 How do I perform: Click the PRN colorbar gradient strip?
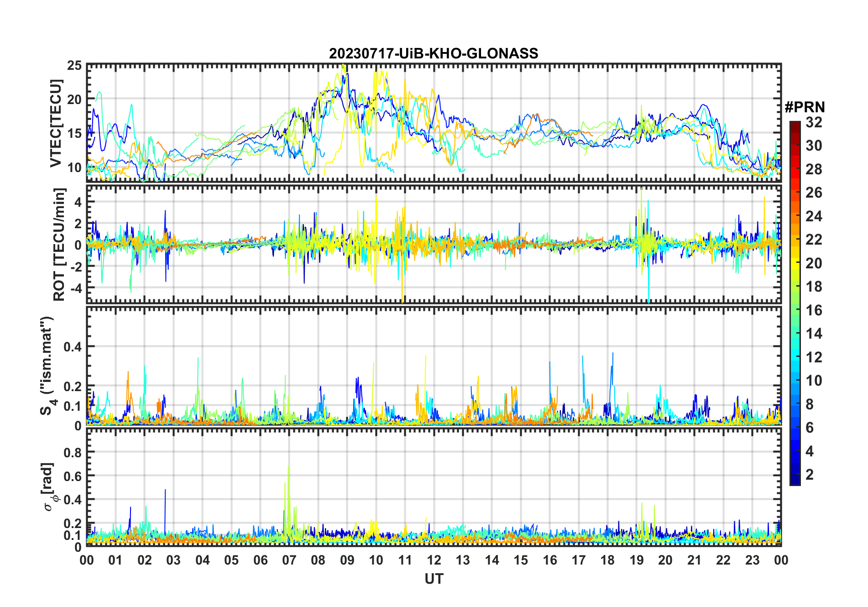point(795,303)
